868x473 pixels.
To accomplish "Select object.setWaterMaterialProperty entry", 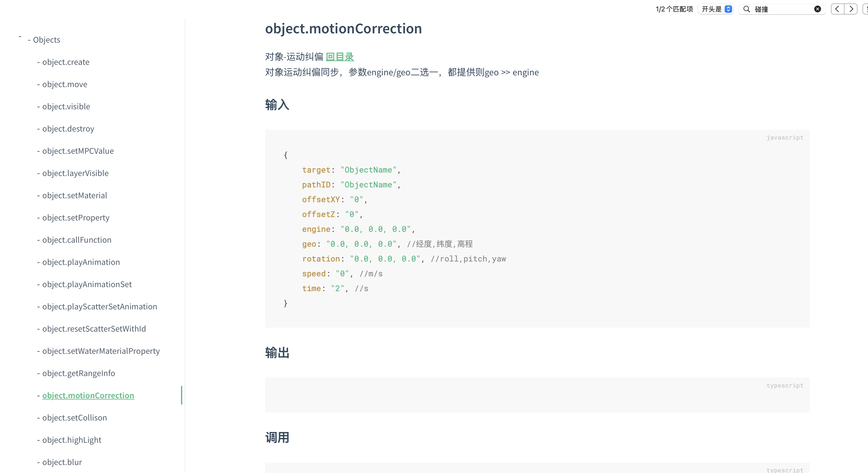I will [x=101, y=351].
